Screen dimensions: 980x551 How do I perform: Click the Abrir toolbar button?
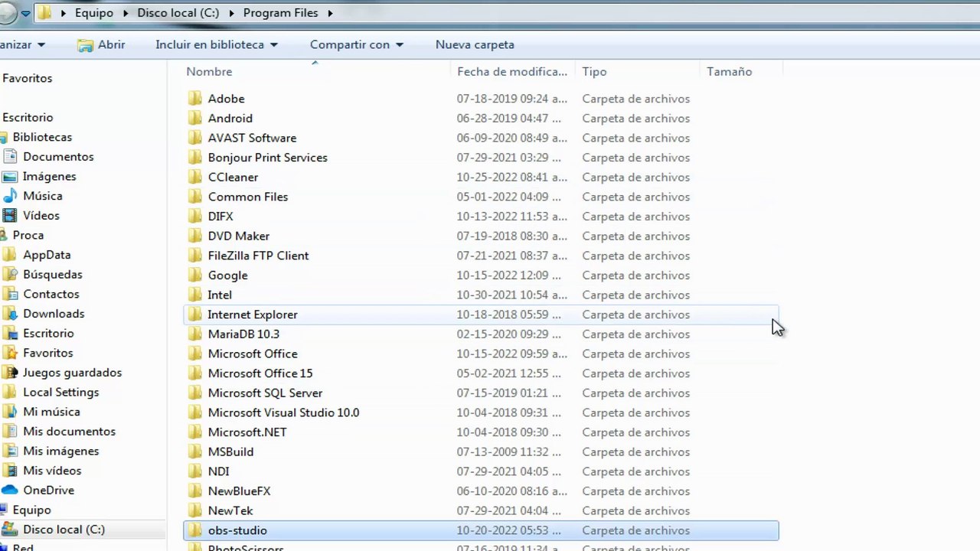point(101,44)
